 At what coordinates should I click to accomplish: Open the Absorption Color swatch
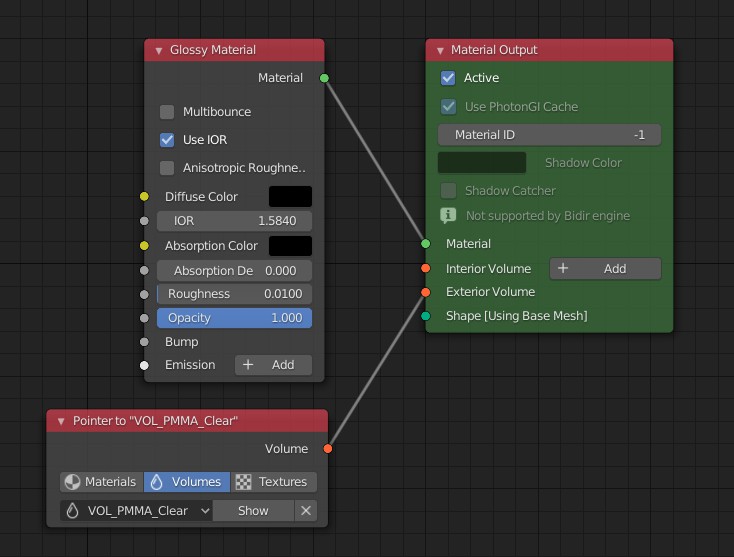tap(290, 246)
